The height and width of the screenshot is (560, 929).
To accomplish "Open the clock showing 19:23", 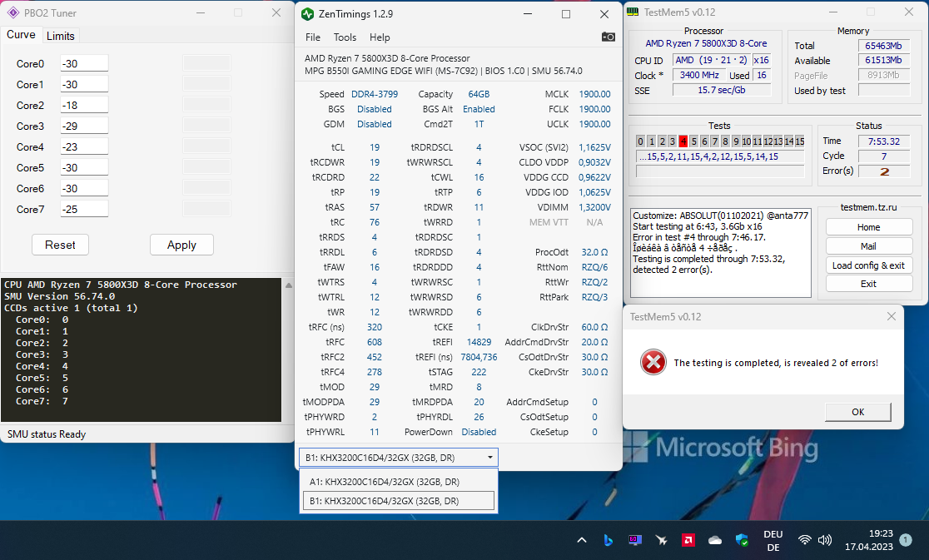I will tap(868, 540).
